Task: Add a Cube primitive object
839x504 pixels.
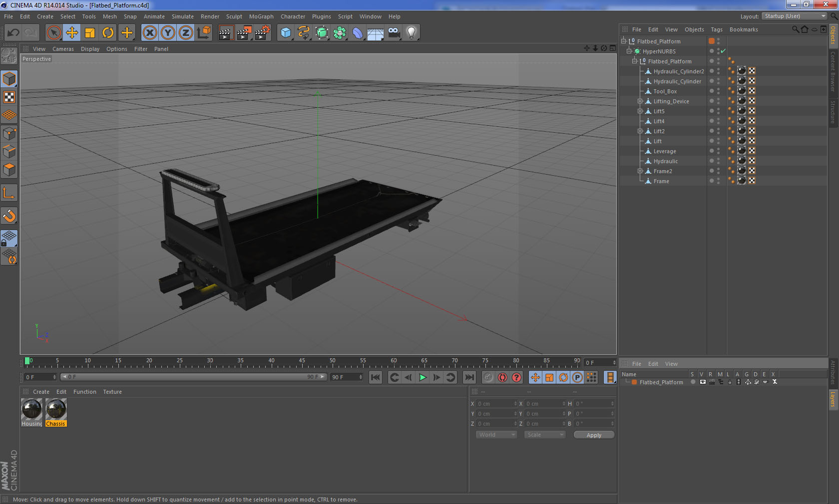Action: 286,33
